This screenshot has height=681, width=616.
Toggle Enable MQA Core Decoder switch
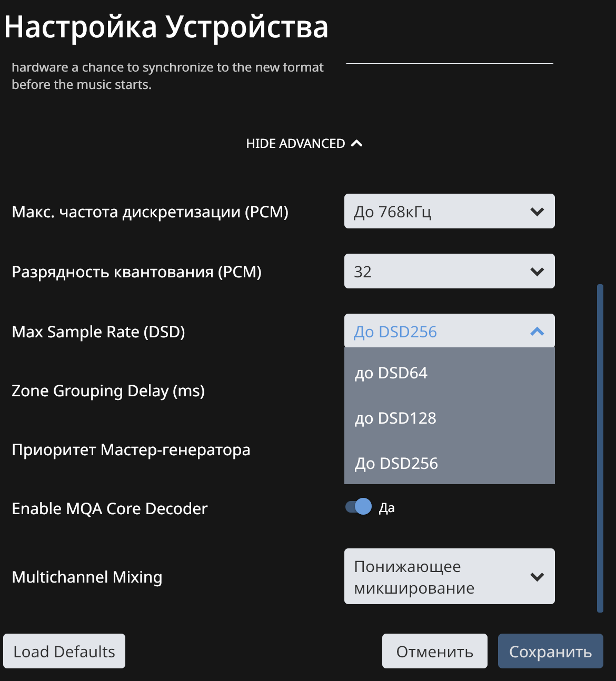coord(359,507)
